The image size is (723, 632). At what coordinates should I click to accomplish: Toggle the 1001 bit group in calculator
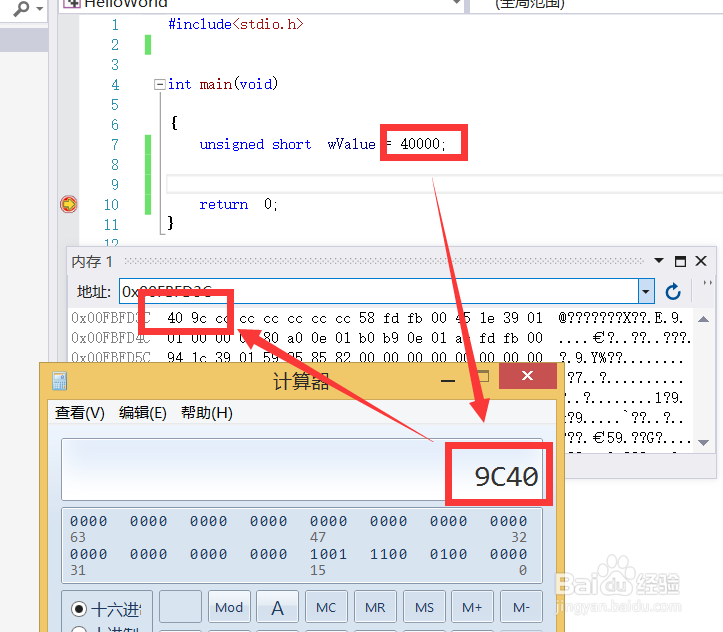(328, 554)
